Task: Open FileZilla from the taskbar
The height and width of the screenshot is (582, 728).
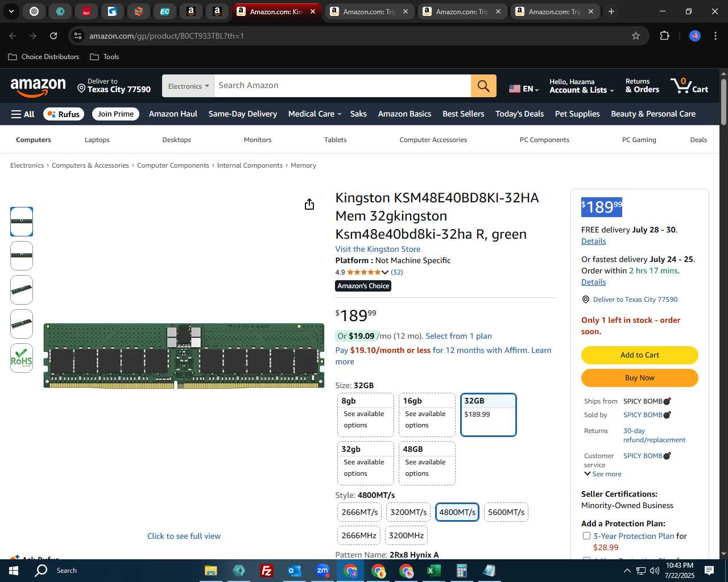Action: pos(266,571)
